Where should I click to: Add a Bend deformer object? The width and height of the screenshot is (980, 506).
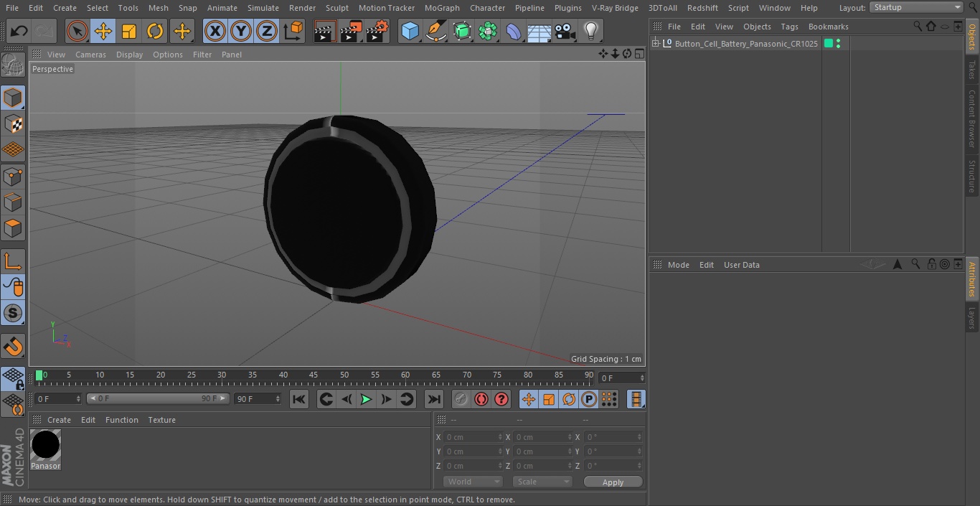514,31
